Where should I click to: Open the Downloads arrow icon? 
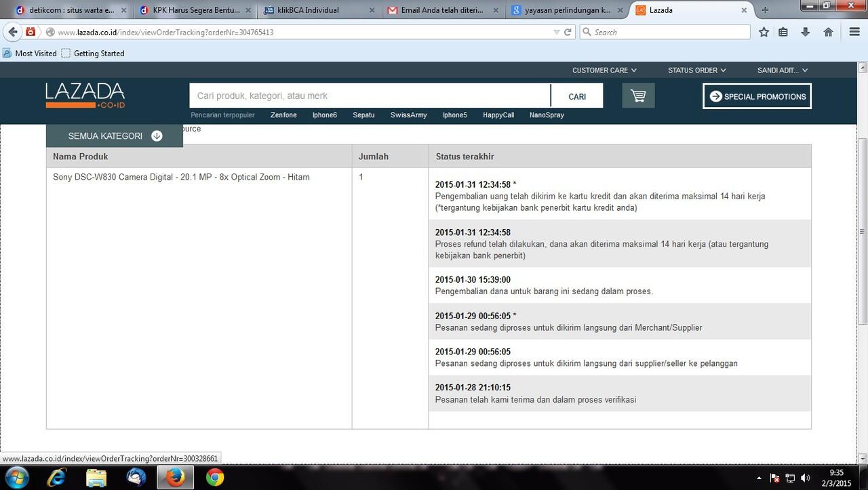[806, 32]
